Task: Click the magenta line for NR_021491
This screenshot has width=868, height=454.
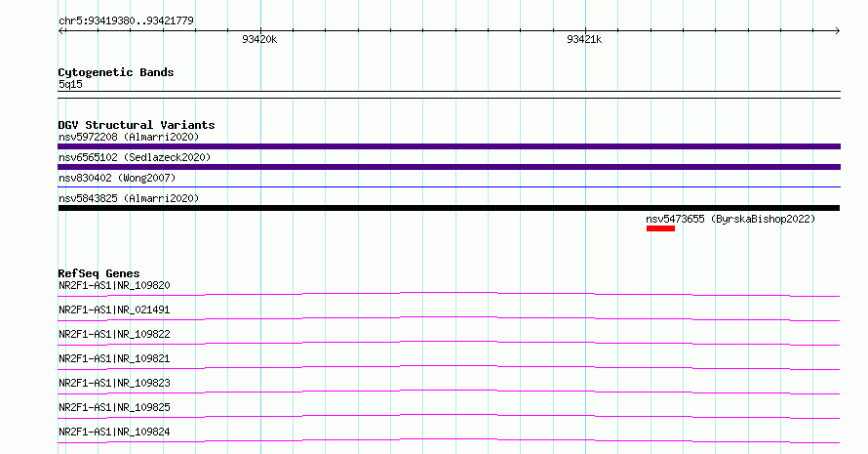Action: coord(449,318)
